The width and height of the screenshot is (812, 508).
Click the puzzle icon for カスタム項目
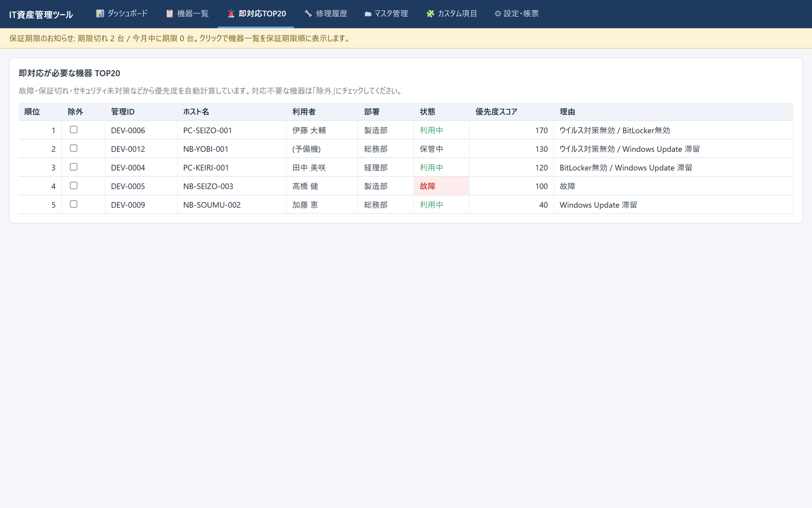click(430, 14)
